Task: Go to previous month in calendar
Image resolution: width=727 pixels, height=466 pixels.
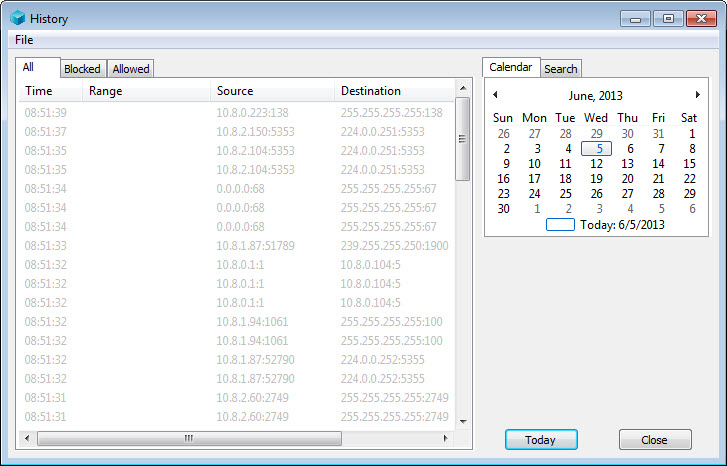Action: coord(495,95)
